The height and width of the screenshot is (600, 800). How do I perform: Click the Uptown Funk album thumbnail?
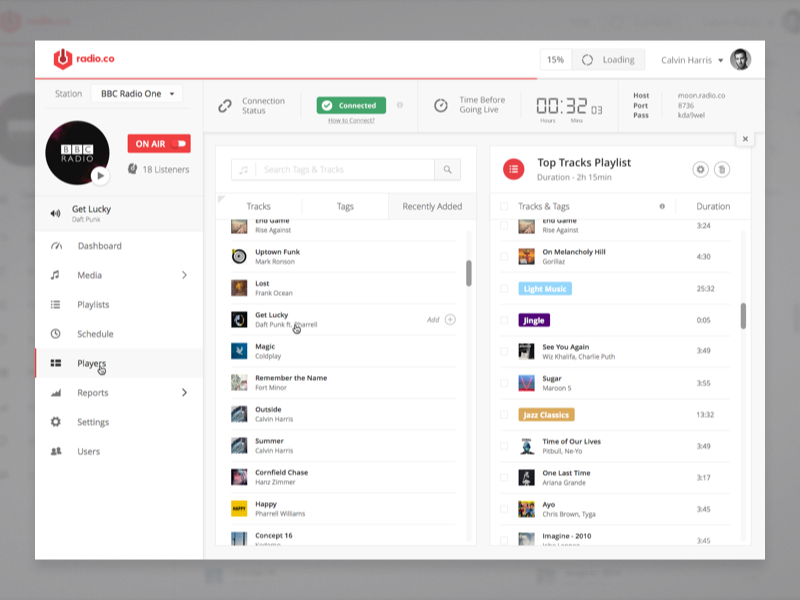click(239, 256)
